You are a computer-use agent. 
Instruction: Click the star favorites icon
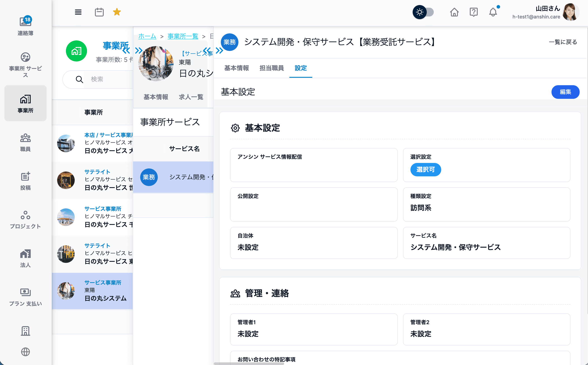click(117, 12)
